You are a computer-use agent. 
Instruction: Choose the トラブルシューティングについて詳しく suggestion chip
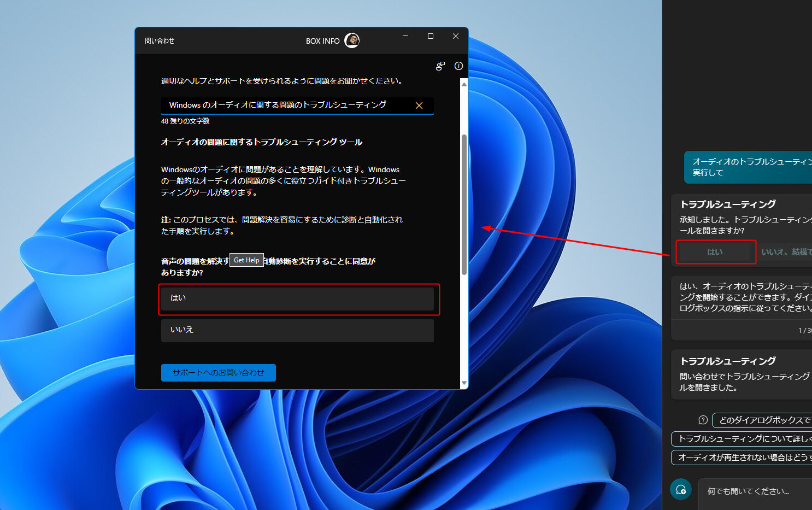tap(742, 438)
